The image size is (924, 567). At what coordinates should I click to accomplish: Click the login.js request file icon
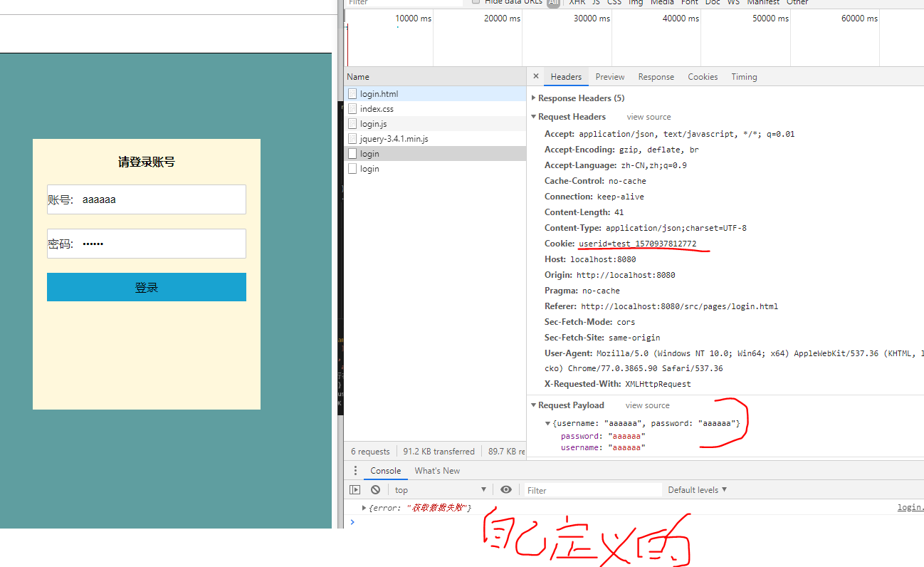[x=352, y=123]
